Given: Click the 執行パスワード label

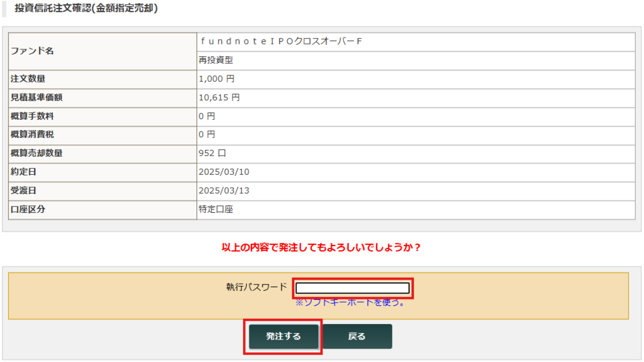Looking at the screenshot, I should click(x=256, y=287).
